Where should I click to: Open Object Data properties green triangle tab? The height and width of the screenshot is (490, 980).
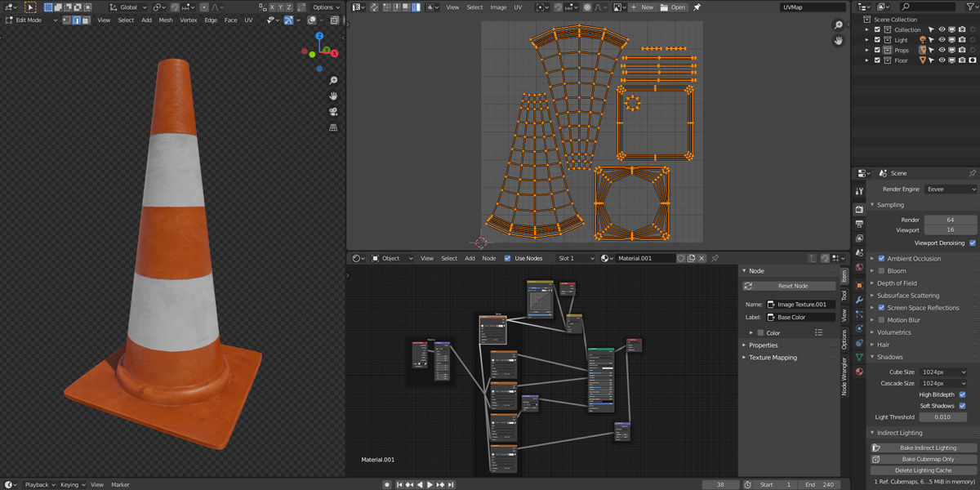pyautogui.click(x=859, y=357)
